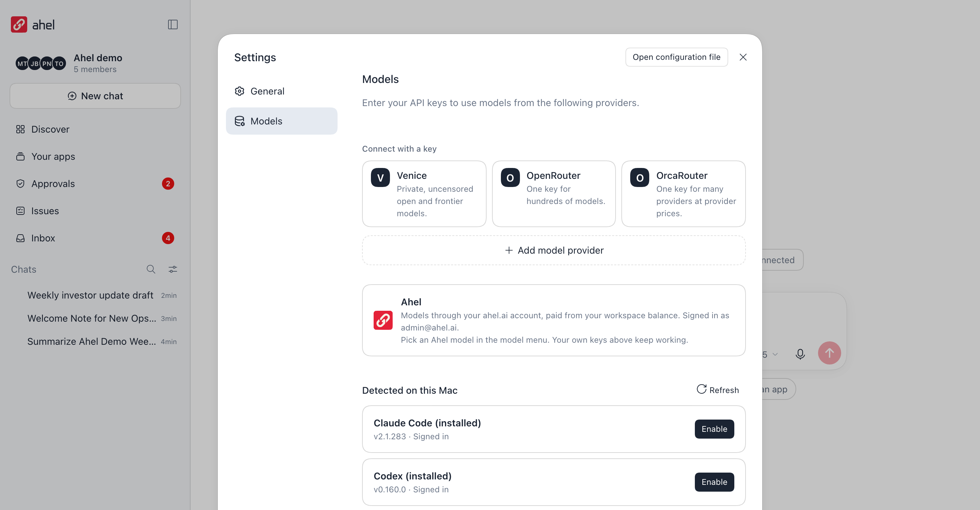Image resolution: width=980 pixels, height=510 pixels.
Task: Open Discover in the sidebar
Action: [x=95, y=130]
